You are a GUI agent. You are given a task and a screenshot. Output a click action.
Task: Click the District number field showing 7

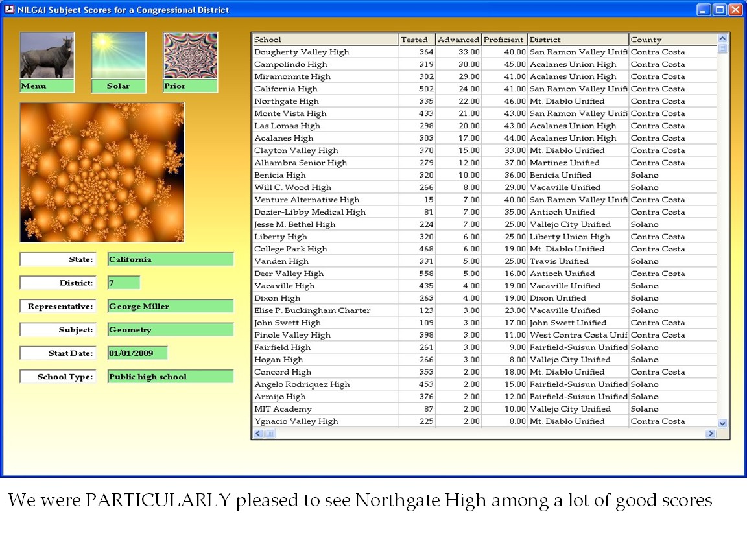coord(123,283)
